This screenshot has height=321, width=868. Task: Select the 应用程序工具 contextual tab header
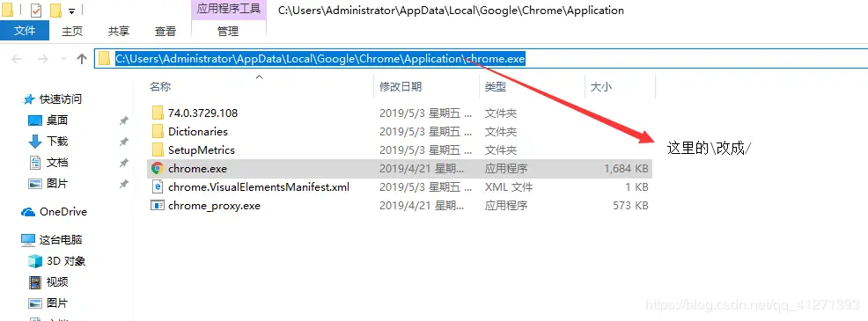228,10
